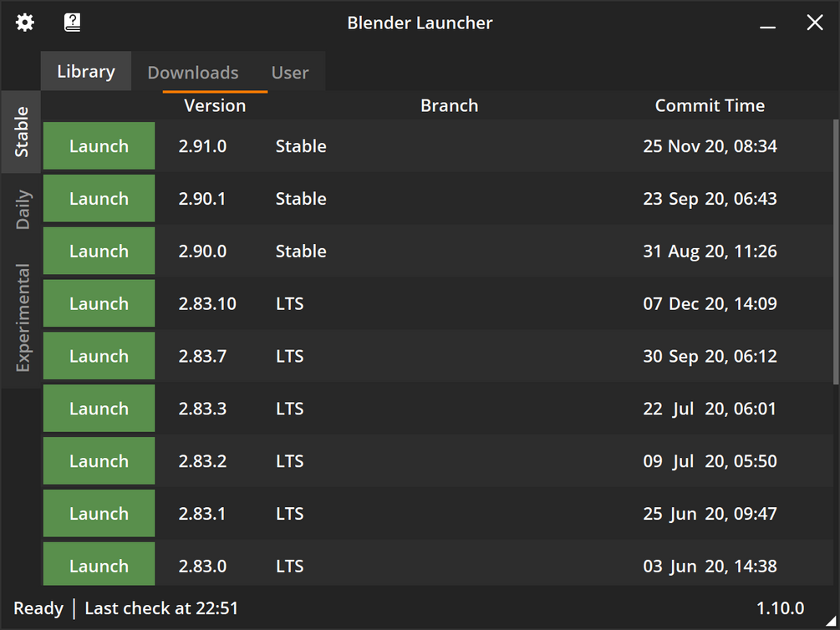Click the vertical scrollbar of the builds list
Image resolution: width=840 pixels, height=630 pixels.
[x=836, y=251]
